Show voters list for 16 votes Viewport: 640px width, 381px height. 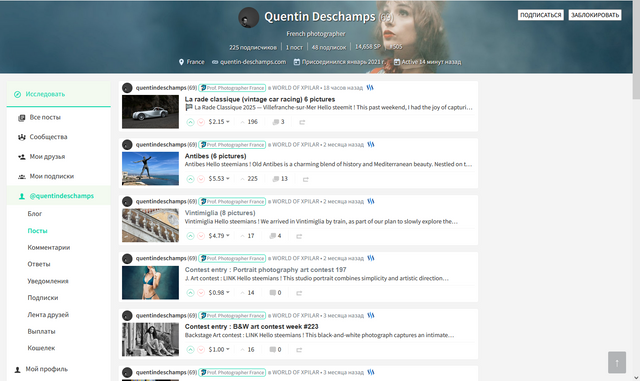[x=247, y=350]
